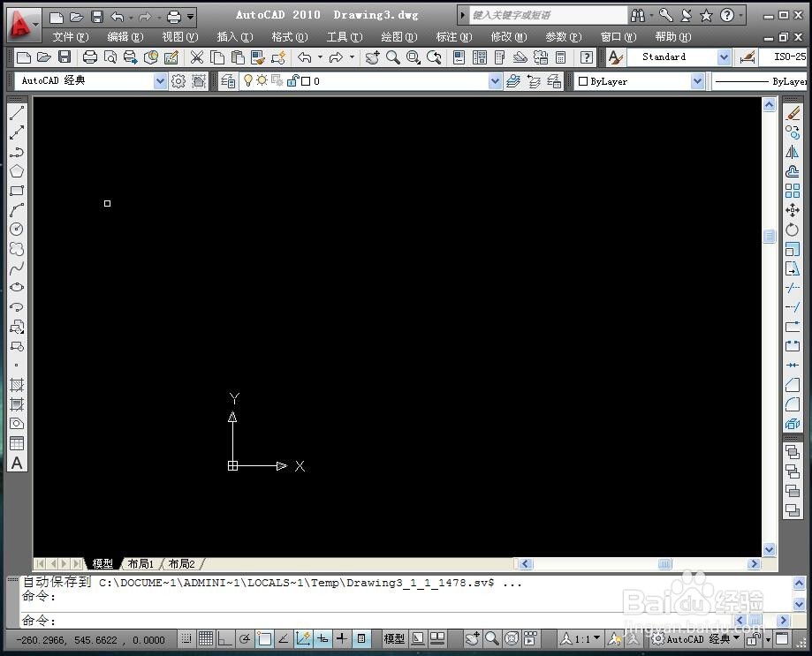Select the Line tool in draw toolbar

(17, 113)
